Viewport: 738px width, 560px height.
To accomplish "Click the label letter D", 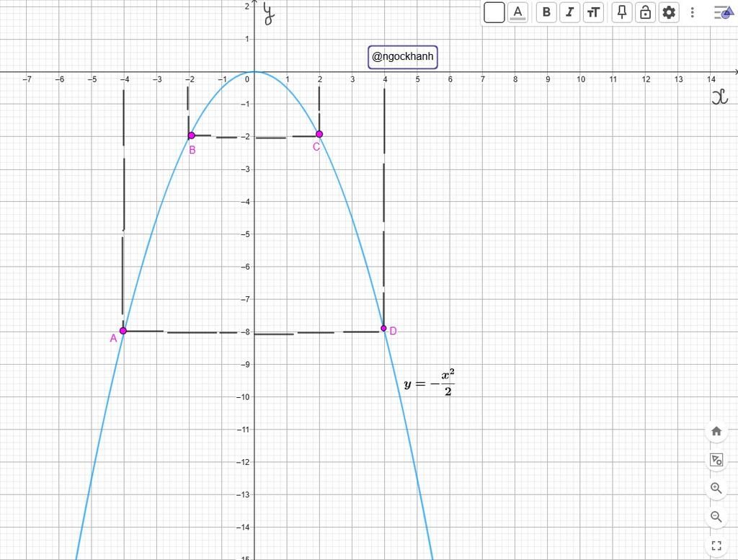I will click(393, 332).
